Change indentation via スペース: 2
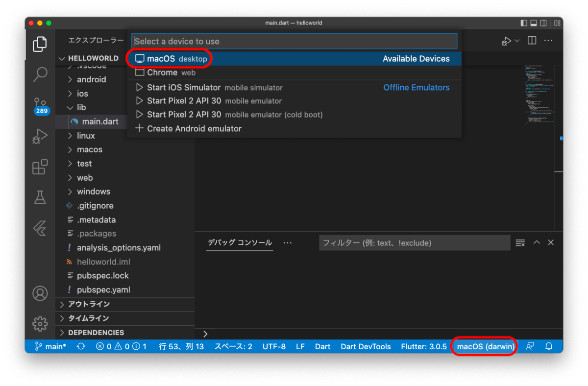588x386 pixels. 233,346
